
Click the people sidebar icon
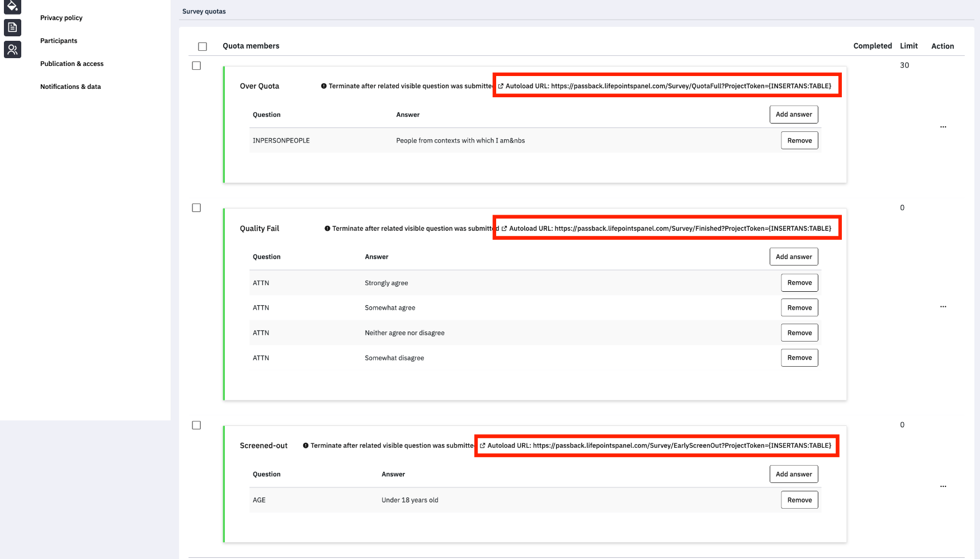click(x=12, y=50)
